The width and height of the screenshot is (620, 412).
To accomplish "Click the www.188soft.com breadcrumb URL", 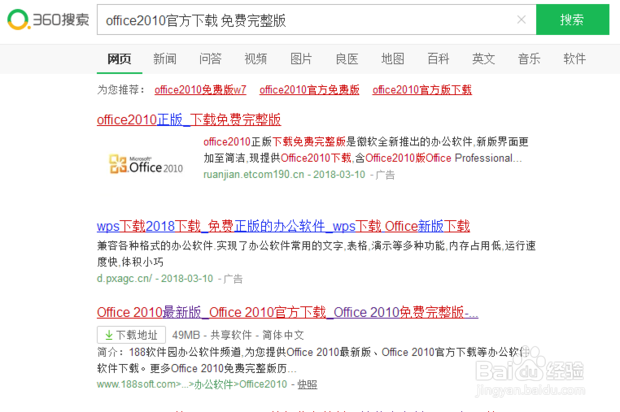I will click(192, 384).
